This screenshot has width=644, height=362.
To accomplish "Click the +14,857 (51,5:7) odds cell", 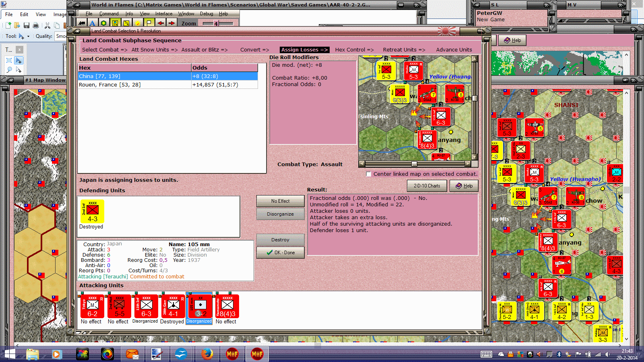I will click(x=224, y=85).
